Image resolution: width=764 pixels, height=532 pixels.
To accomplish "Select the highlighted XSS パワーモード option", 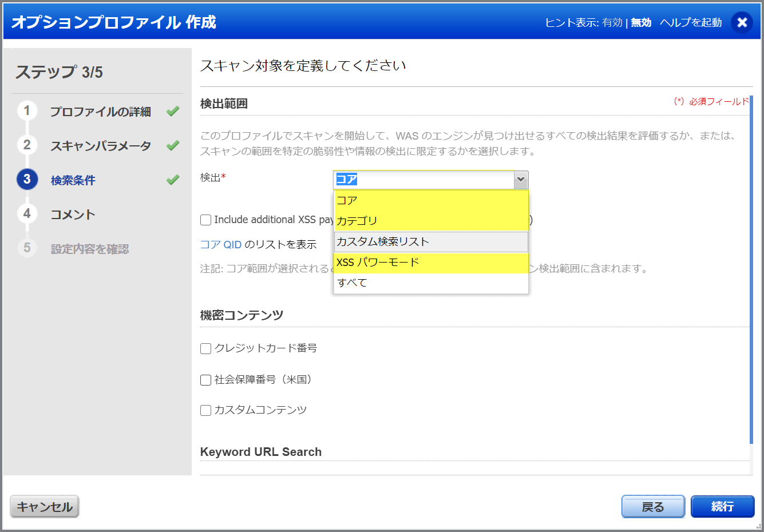I will (378, 261).
